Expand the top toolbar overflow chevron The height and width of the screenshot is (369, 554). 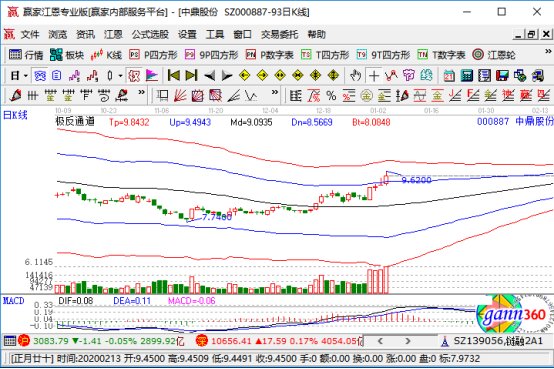[548, 52]
